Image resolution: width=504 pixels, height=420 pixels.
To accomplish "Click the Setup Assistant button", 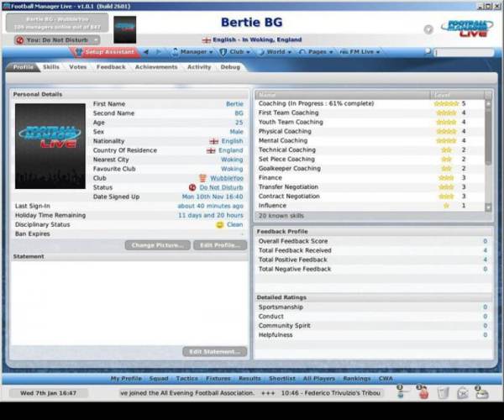I will click(105, 52).
